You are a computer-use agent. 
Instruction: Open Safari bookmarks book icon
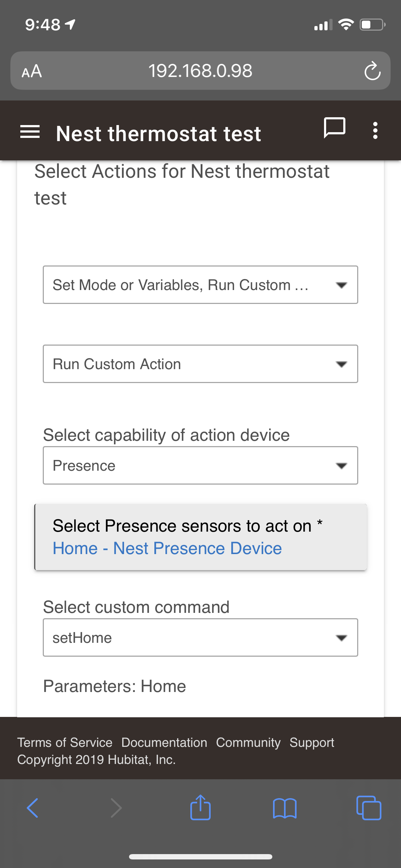click(x=284, y=808)
